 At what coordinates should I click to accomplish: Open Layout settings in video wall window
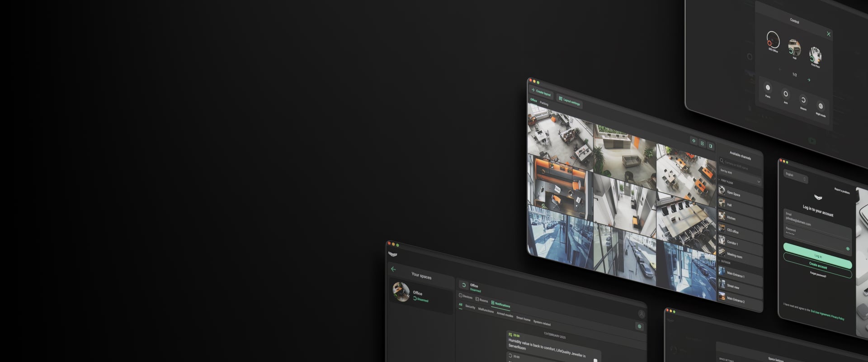[569, 101]
